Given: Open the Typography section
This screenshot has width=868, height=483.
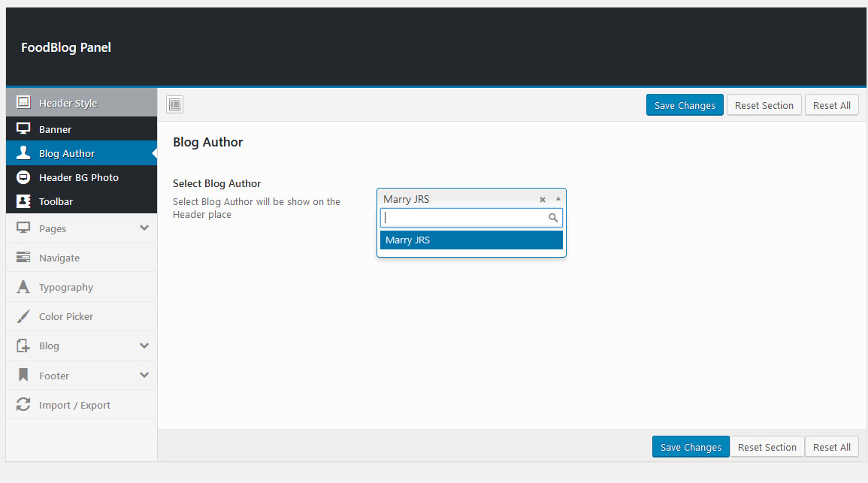Looking at the screenshot, I should [x=81, y=287].
